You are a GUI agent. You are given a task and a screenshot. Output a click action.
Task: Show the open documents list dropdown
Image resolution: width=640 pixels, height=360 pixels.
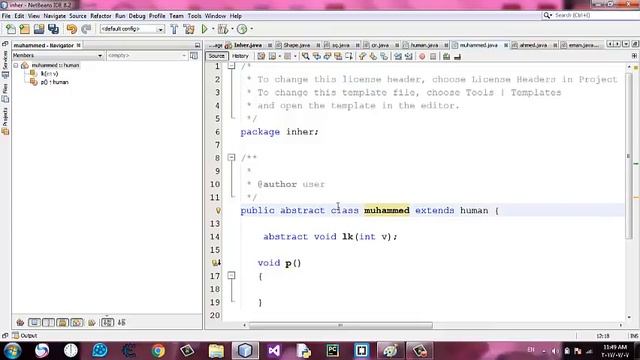coord(626,44)
